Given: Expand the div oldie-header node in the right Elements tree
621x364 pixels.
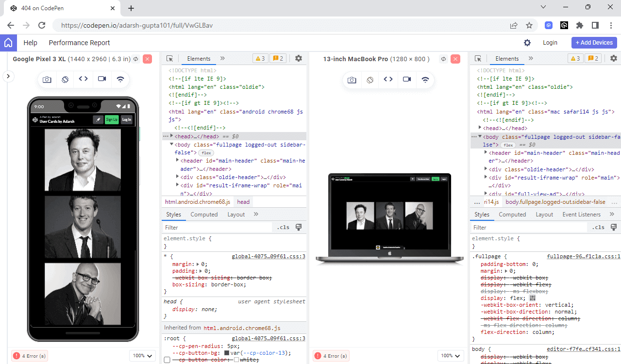Looking at the screenshot, I should tap(486, 169).
